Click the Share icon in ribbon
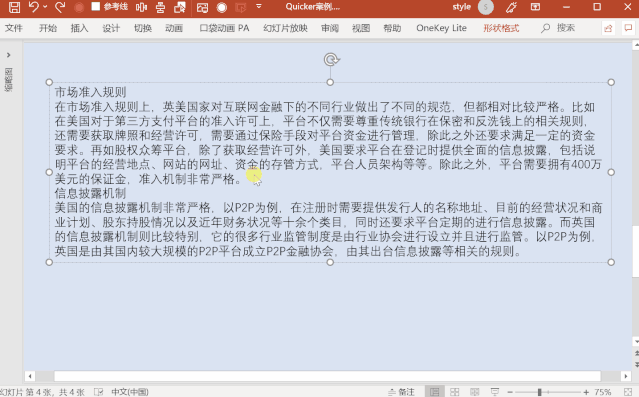 click(608, 28)
